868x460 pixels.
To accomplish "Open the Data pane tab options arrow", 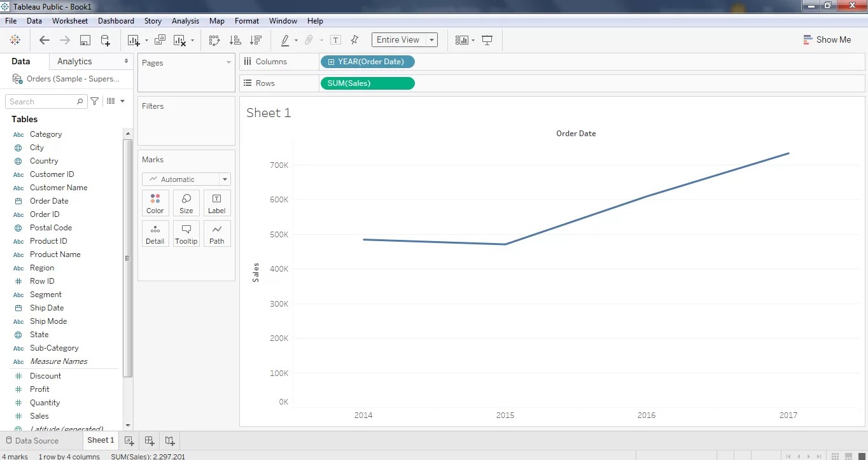I will click(x=127, y=61).
